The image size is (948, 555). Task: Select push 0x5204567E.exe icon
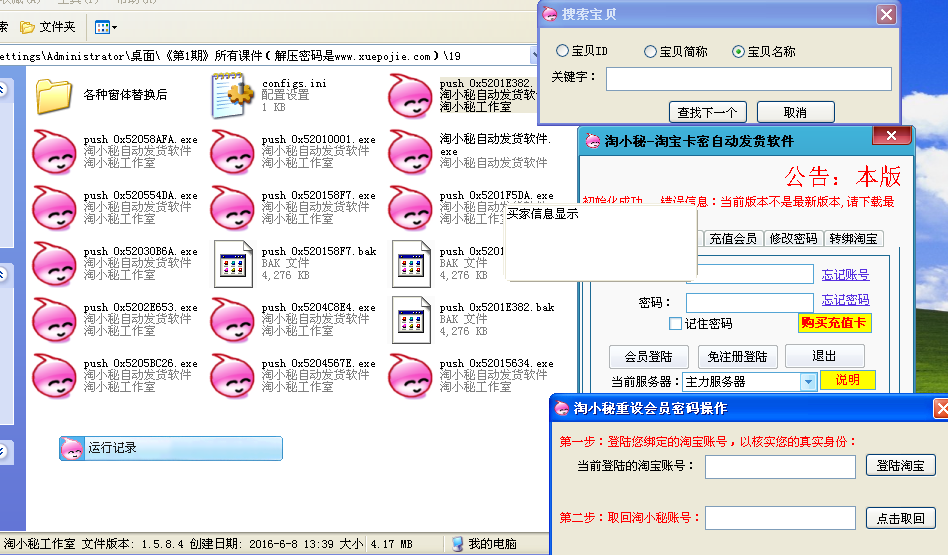coord(232,375)
